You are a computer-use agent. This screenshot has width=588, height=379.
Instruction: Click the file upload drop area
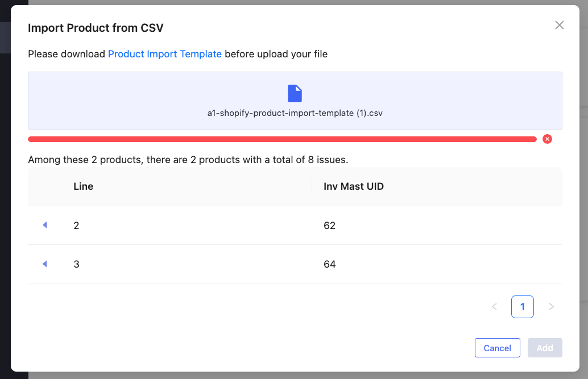pyautogui.click(x=295, y=101)
